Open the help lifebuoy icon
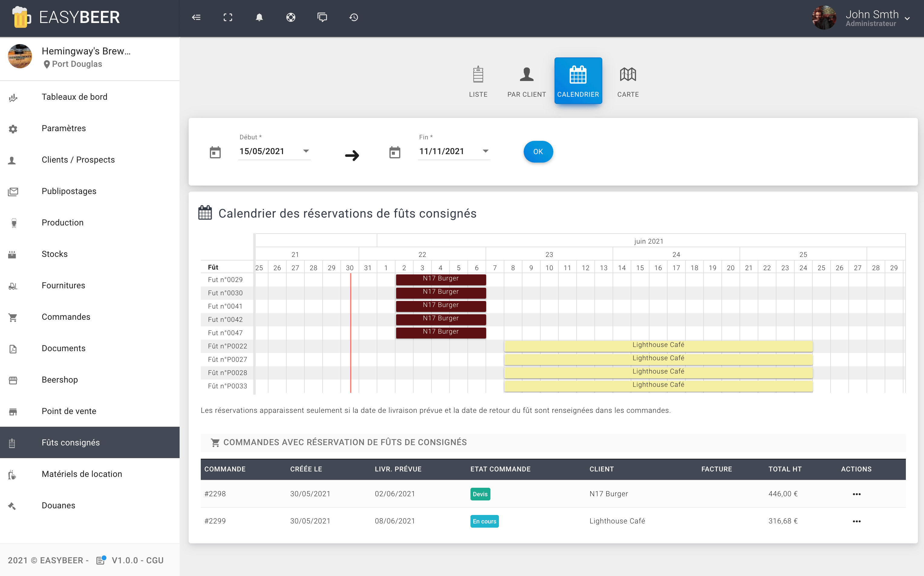 pos(291,18)
